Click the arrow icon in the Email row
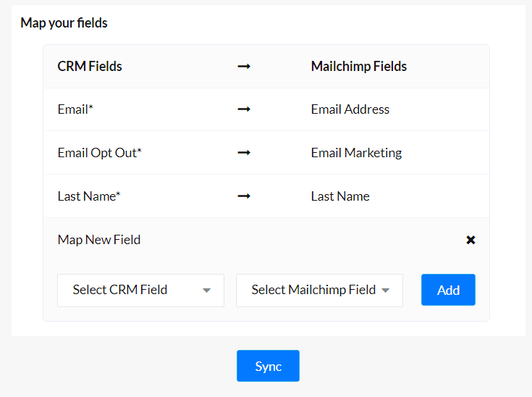This screenshot has height=397, width=532. click(244, 109)
